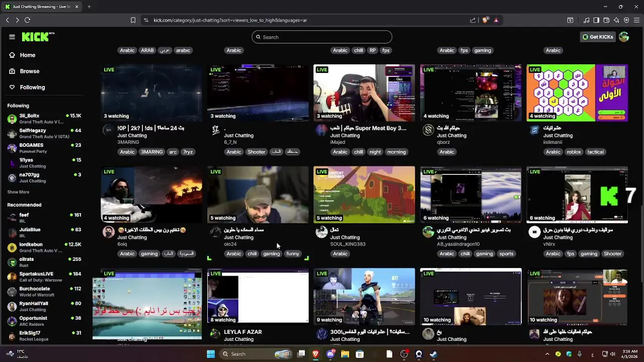Toggle the browser sidebar panel icon
644x362 pixels.
596,20
